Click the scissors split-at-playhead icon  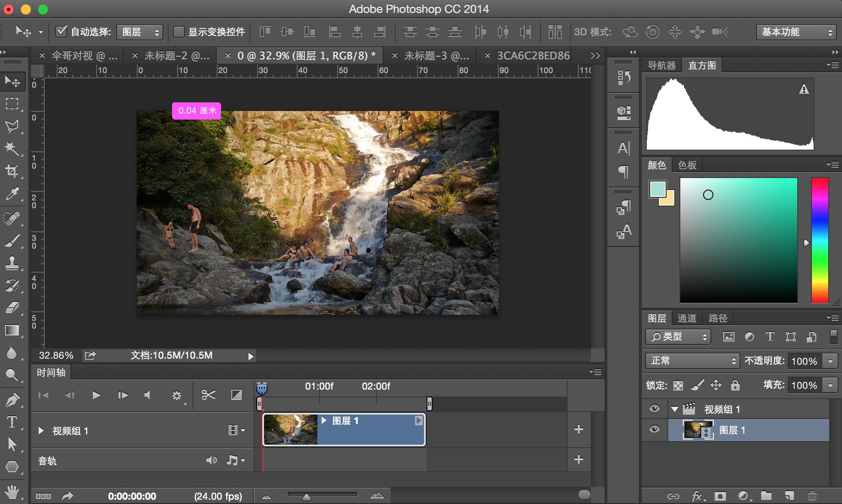(x=208, y=394)
